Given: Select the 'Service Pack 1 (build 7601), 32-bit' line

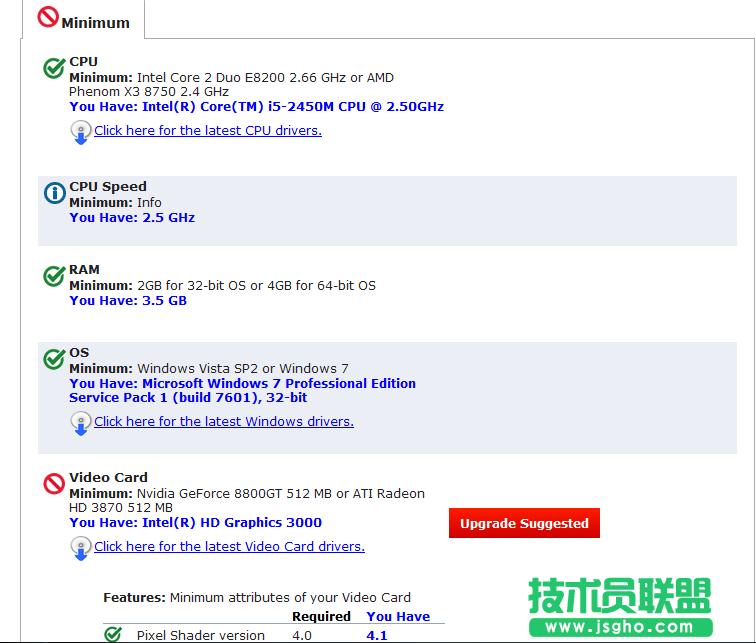Looking at the screenshot, I should click(188, 398).
